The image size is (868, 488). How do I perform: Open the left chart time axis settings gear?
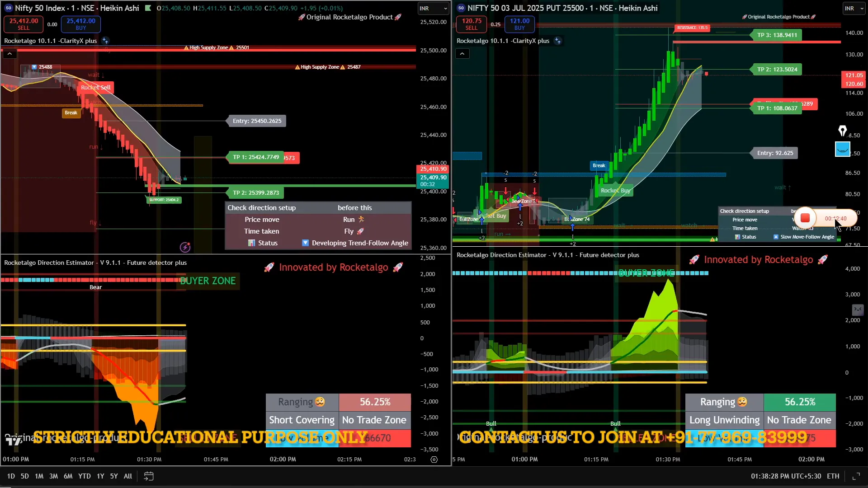434,460
